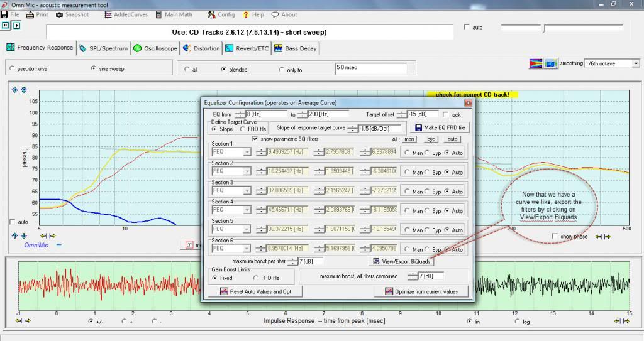
Task: Click the 5.0 msec time window field
Action: [371, 68]
